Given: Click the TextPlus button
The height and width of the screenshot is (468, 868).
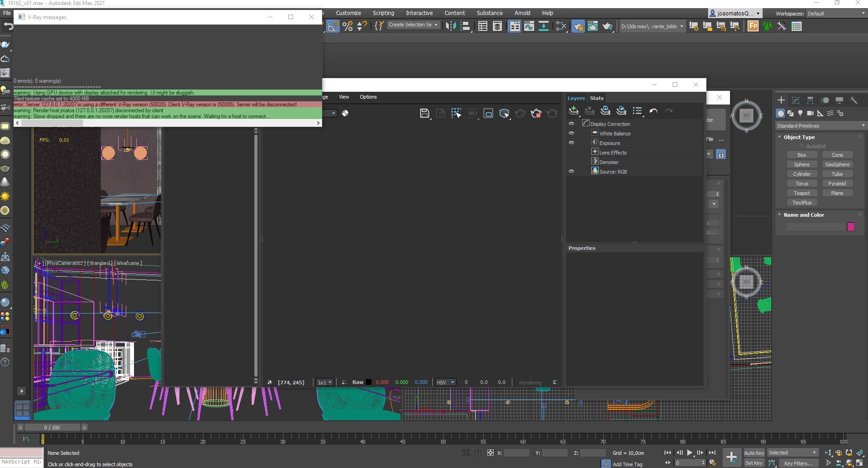Looking at the screenshot, I should click(802, 203).
